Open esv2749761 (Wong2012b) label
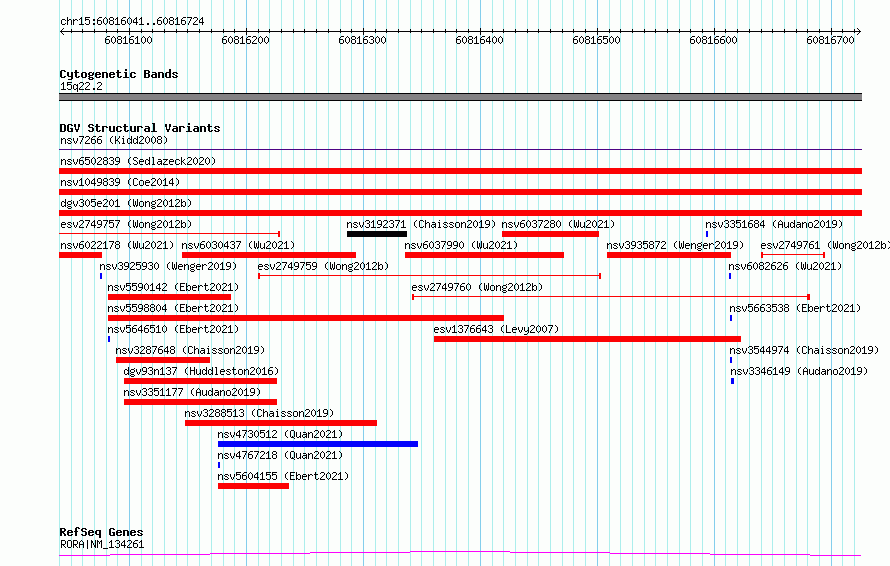Screen dimensions: 890x566 coord(825,245)
